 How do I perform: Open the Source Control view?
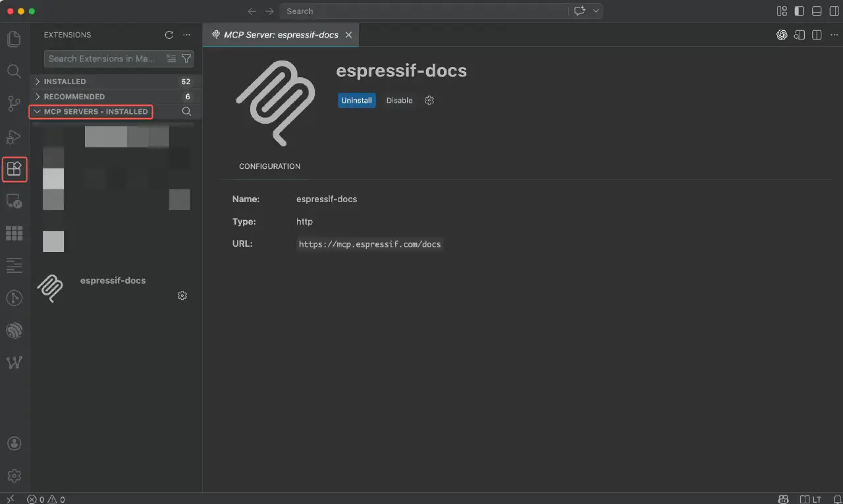[x=14, y=104]
